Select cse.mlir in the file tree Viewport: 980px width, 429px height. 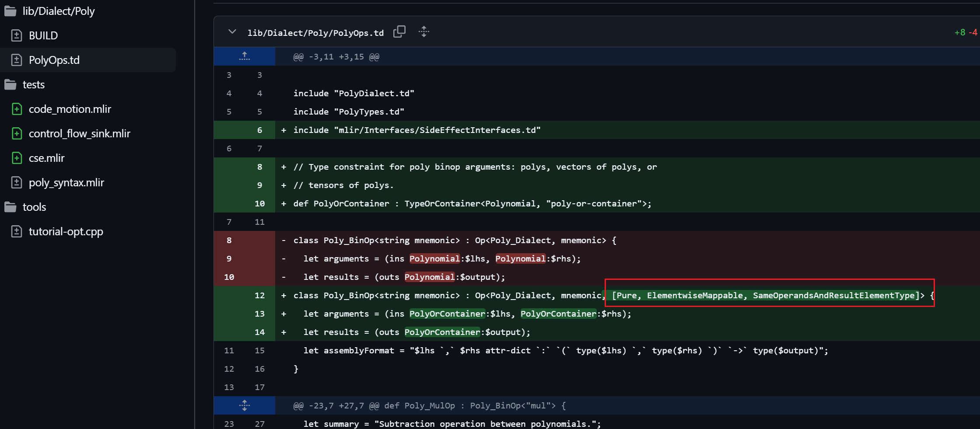(x=47, y=158)
